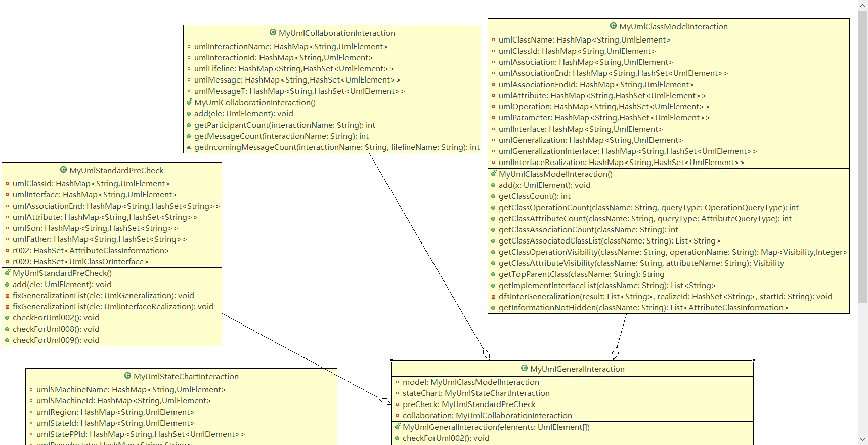Image resolution: width=868 pixels, height=445 pixels.
Task: Select the umlStatePPId field row
Action: pos(141,434)
